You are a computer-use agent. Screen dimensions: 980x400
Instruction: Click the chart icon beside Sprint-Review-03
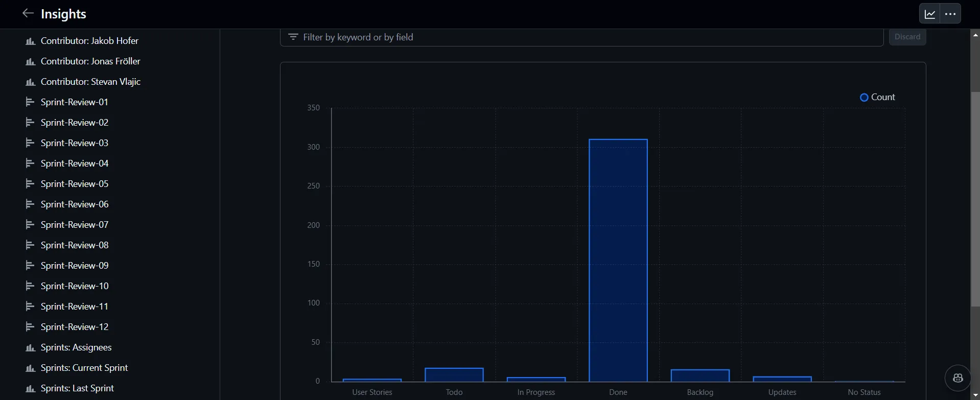(x=30, y=143)
